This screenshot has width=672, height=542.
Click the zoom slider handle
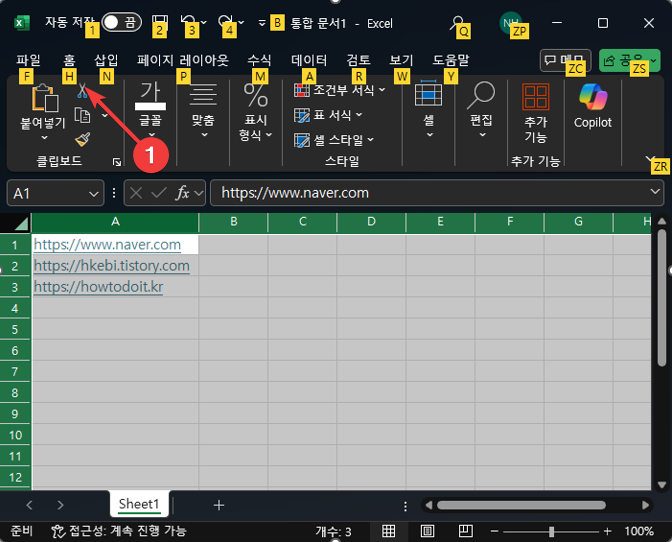click(x=551, y=532)
